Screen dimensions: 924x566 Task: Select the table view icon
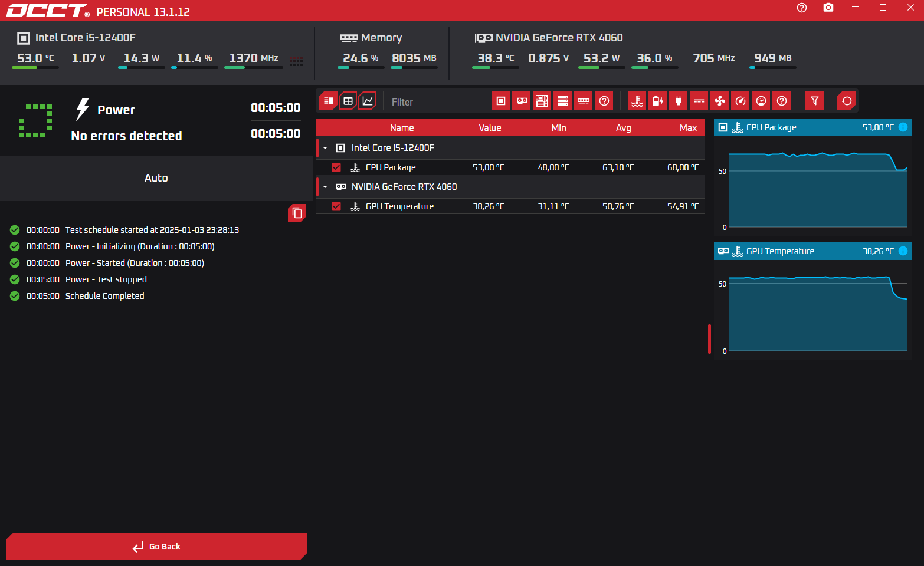348,101
